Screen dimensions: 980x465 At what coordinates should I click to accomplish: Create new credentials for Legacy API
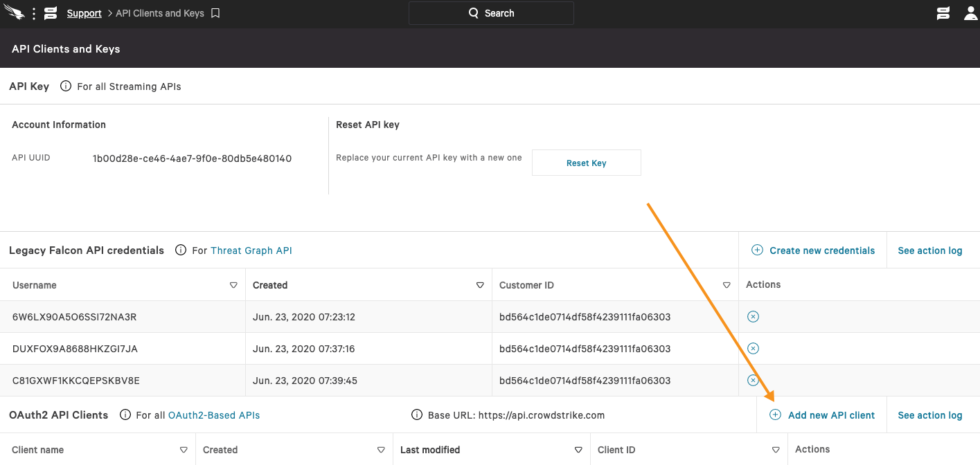[x=813, y=250]
